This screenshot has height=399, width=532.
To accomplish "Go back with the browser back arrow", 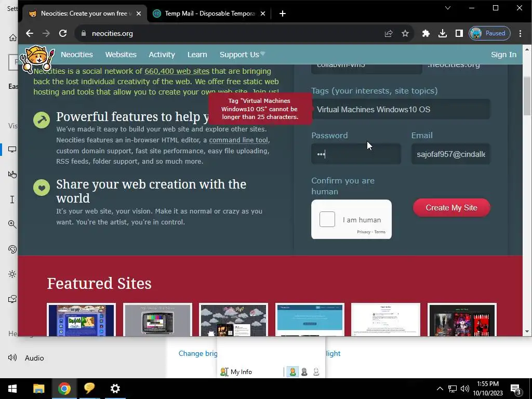I will [30, 33].
